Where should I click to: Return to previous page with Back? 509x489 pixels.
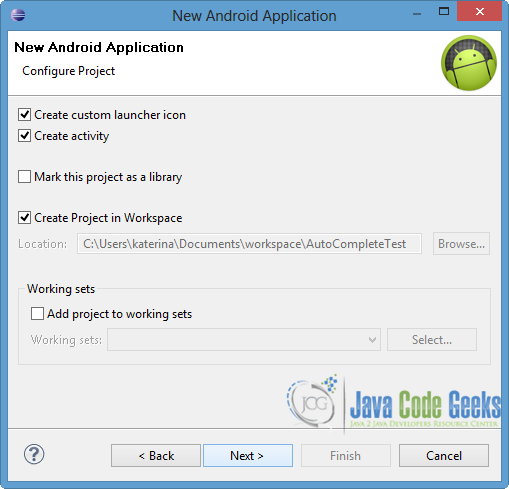pyautogui.click(x=156, y=455)
